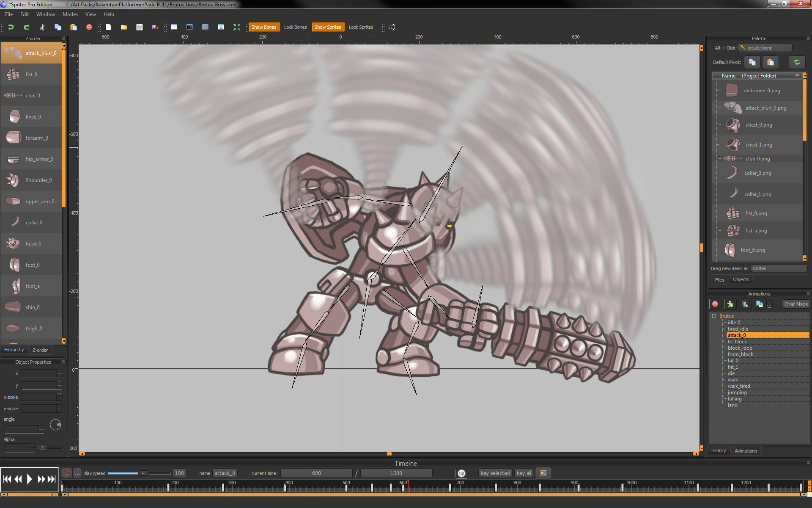Viewport: 812px width, 508px height.
Task: Open the 'Drag new items as' dropdown
Action: [x=779, y=268]
